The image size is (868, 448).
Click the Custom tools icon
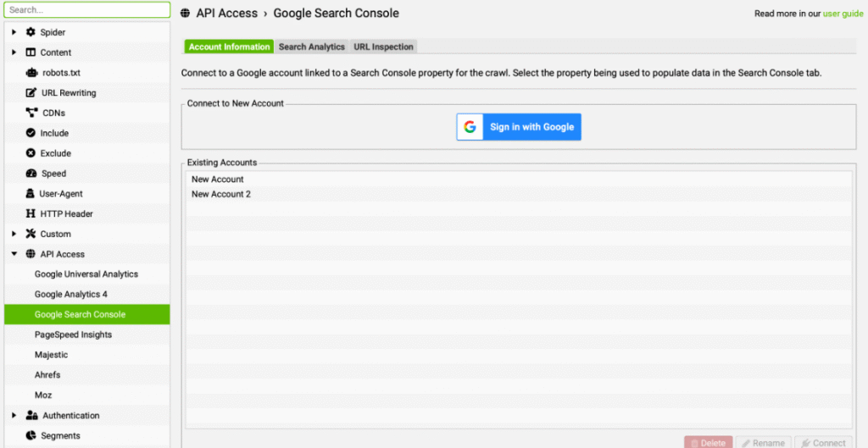pos(31,234)
